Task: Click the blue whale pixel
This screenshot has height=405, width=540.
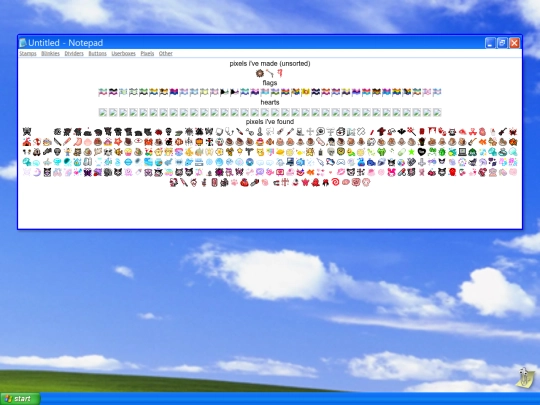Action: click(x=371, y=162)
